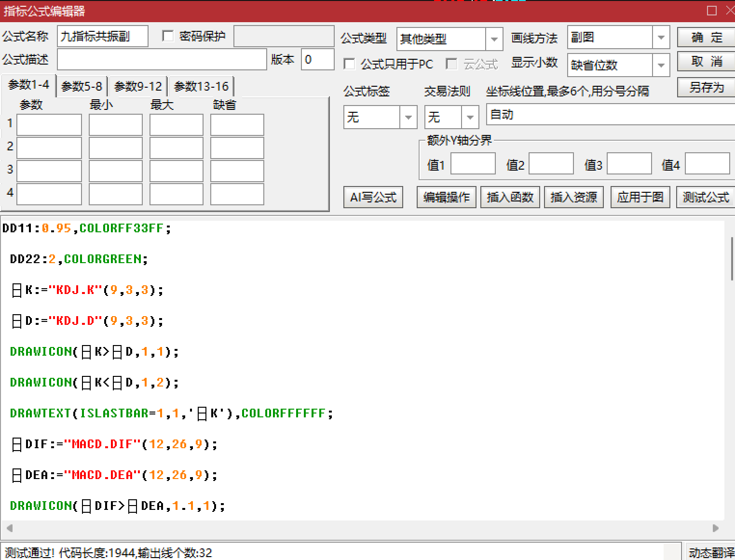Viewport: 735px width, 560px height.
Task: Select the 参数13-16 tab
Action: pyautogui.click(x=201, y=87)
